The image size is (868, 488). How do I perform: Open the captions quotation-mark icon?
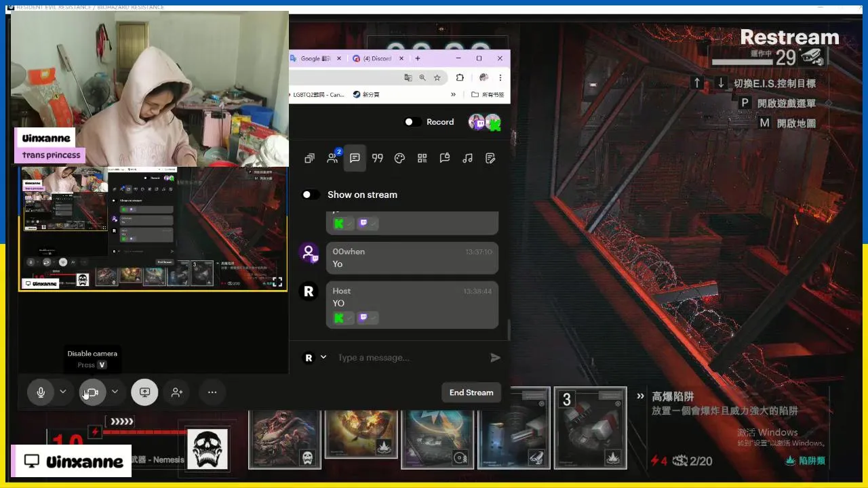pos(378,158)
